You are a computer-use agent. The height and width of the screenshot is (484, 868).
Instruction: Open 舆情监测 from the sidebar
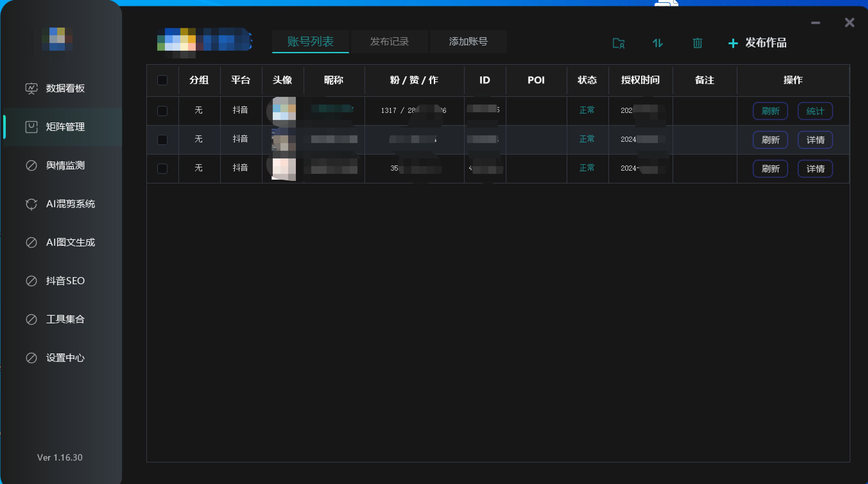coord(65,166)
